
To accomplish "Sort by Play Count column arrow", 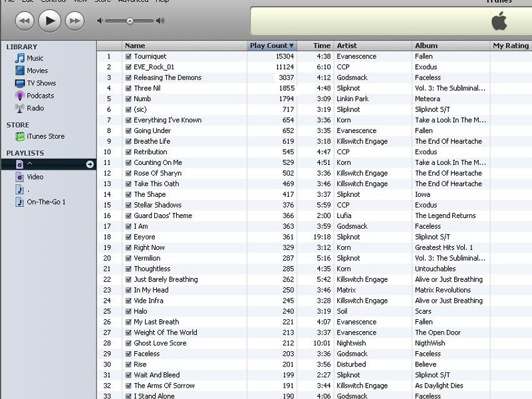I will point(291,46).
